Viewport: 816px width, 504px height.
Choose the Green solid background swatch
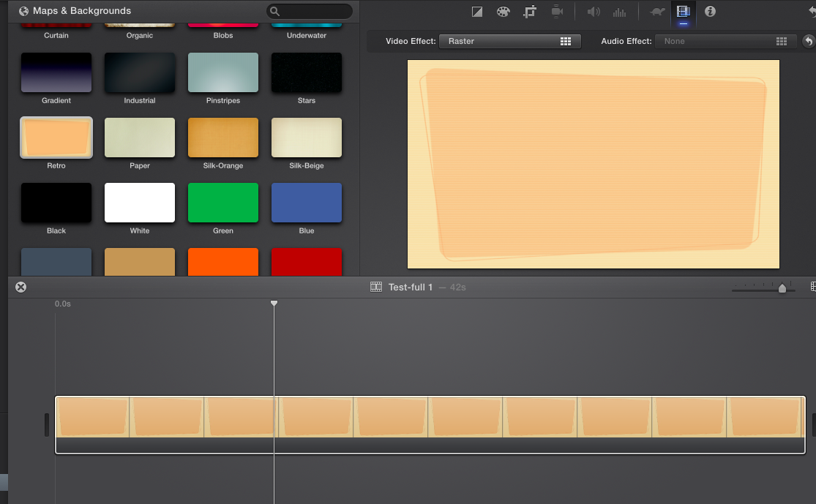pyautogui.click(x=223, y=203)
